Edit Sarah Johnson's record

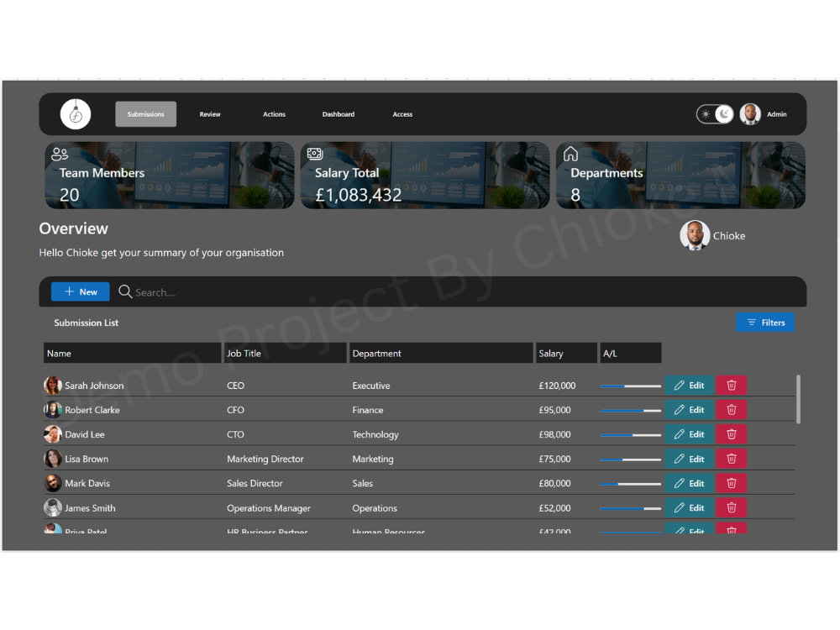(x=689, y=386)
